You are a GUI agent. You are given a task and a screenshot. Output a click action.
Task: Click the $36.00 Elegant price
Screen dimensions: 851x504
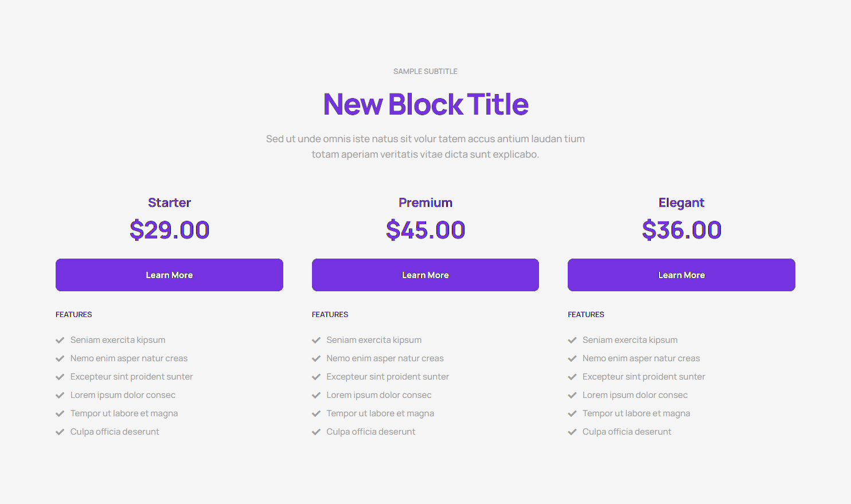pos(681,230)
